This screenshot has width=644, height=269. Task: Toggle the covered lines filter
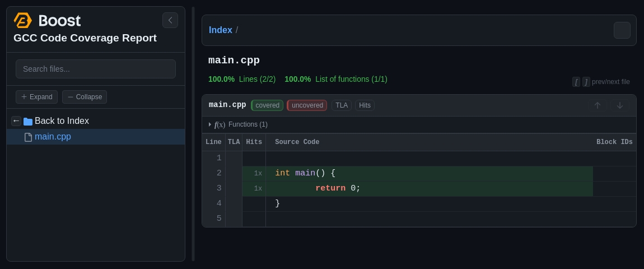[267, 105]
